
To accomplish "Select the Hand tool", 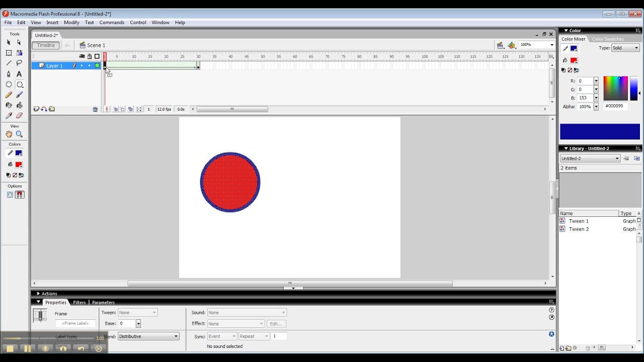I will 9,134.
